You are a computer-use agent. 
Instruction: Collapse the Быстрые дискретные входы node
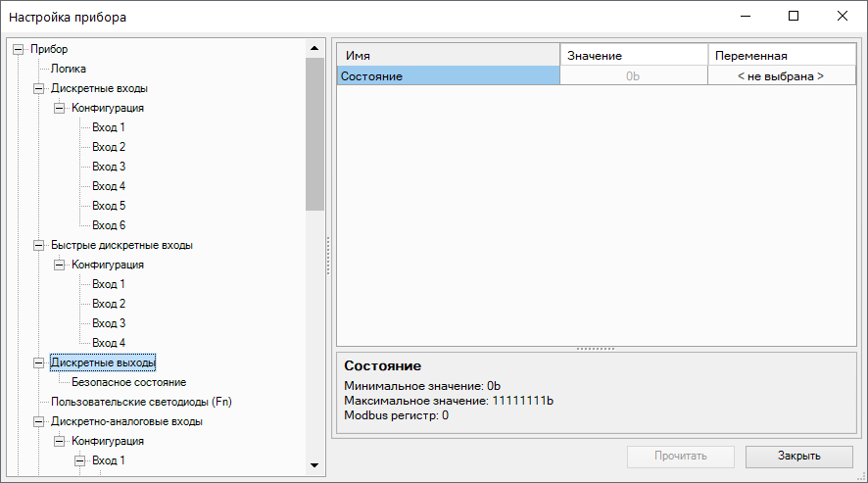tap(38, 245)
